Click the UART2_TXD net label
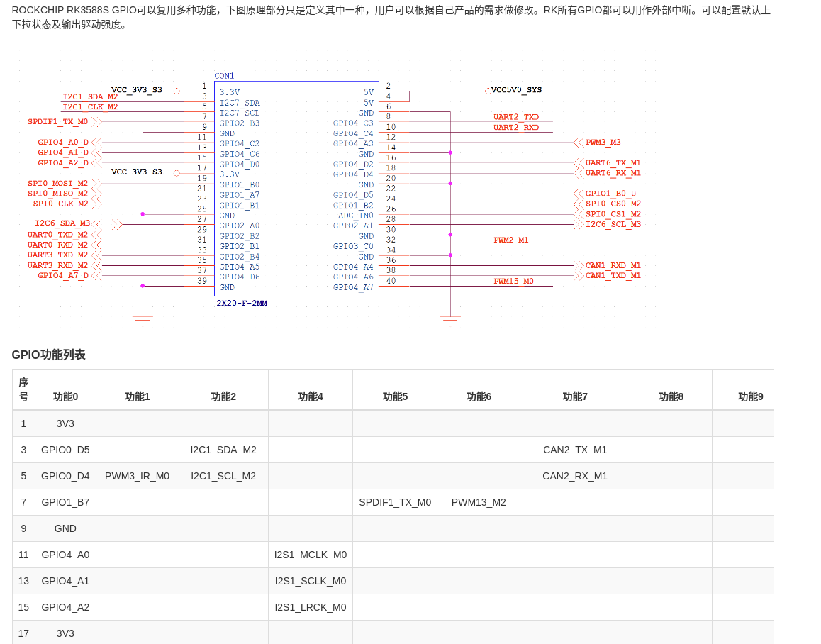This screenshot has width=821, height=644. tap(515, 117)
